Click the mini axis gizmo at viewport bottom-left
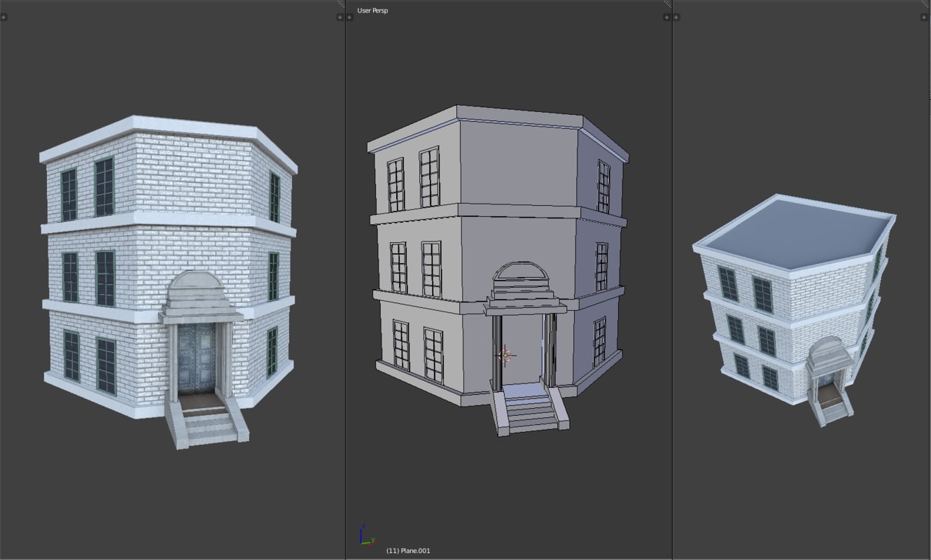 click(x=362, y=540)
